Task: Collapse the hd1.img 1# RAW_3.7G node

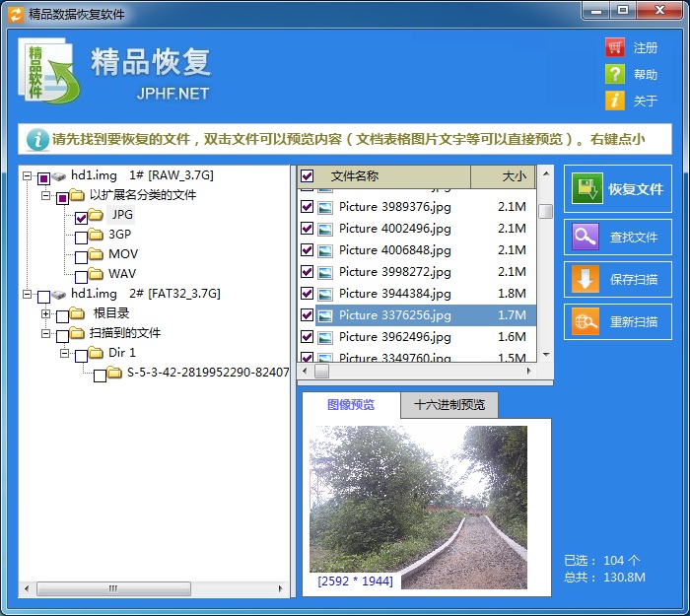Action: 28,176
